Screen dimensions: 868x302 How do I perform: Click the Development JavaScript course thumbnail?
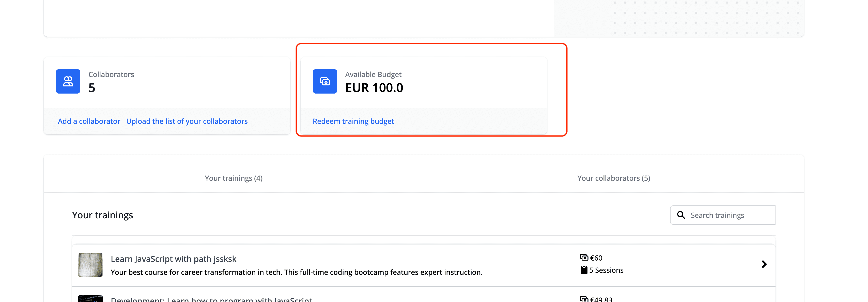[x=90, y=298]
